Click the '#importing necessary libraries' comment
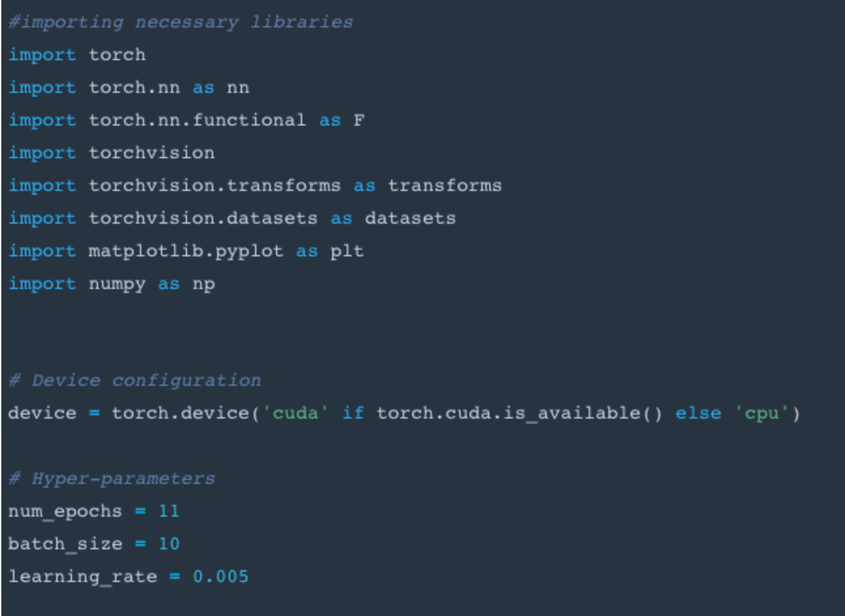The height and width of the screenshot is (616, 845). coord(181,22)
